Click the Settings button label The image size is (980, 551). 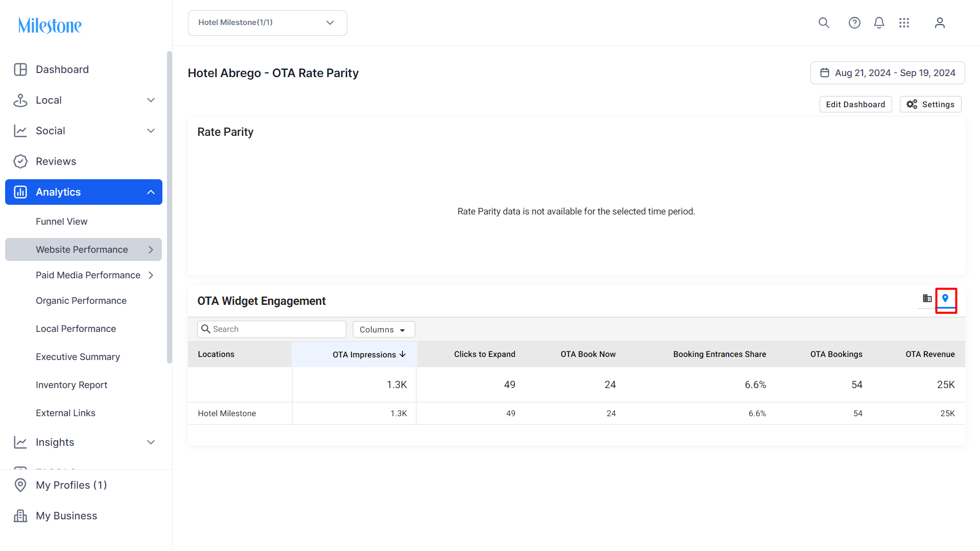point(938,104)
